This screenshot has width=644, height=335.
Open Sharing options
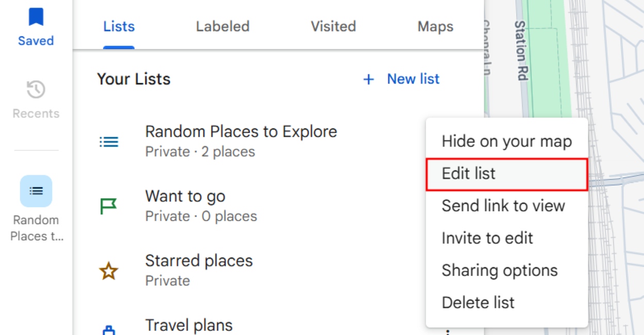(499, 270)
